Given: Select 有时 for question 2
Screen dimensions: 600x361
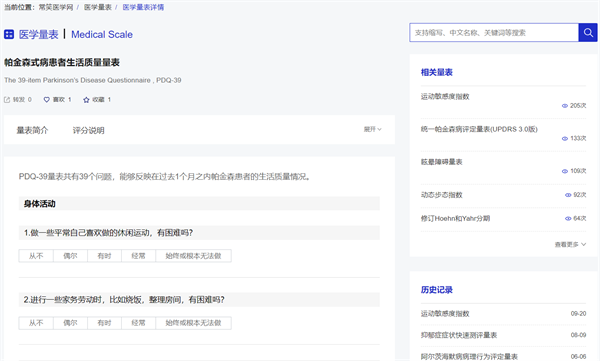Looking at the screenshot, I should click(104, 323).
